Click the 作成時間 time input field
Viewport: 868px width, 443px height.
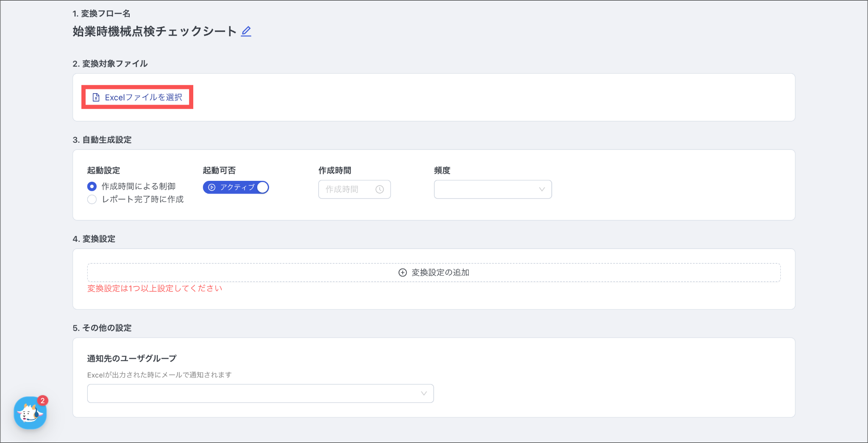(348, 189)
